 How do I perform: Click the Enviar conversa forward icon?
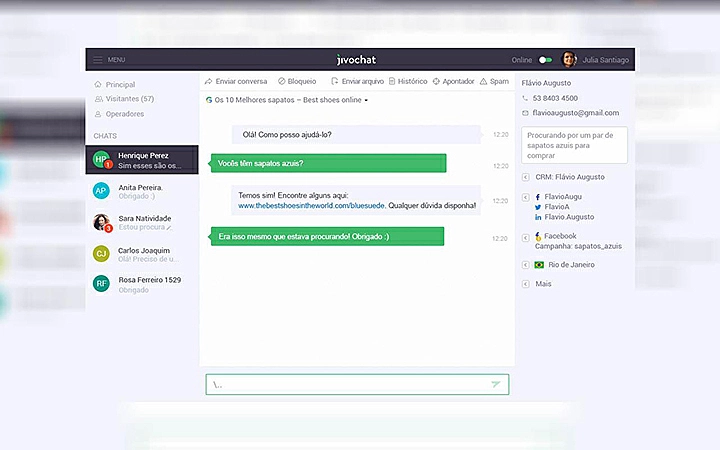[208, 81]
